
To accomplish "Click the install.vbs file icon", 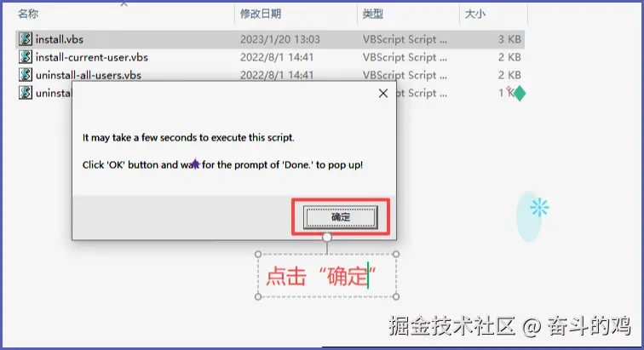I will (x=25, y=39).
